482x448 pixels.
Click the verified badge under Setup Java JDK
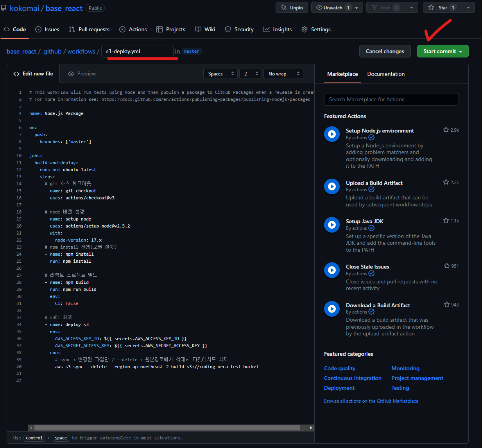coord(371,228)
